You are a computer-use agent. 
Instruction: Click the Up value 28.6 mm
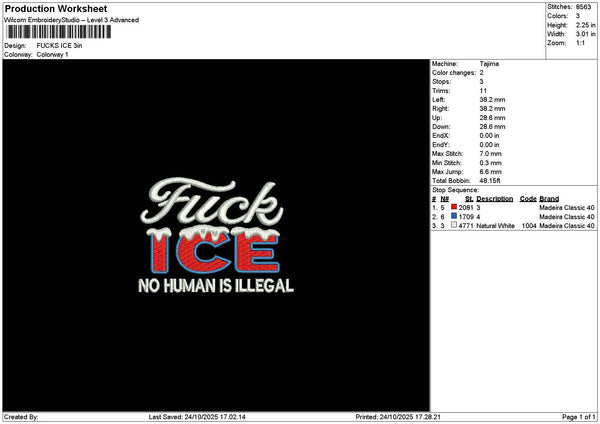pos(492,118)
